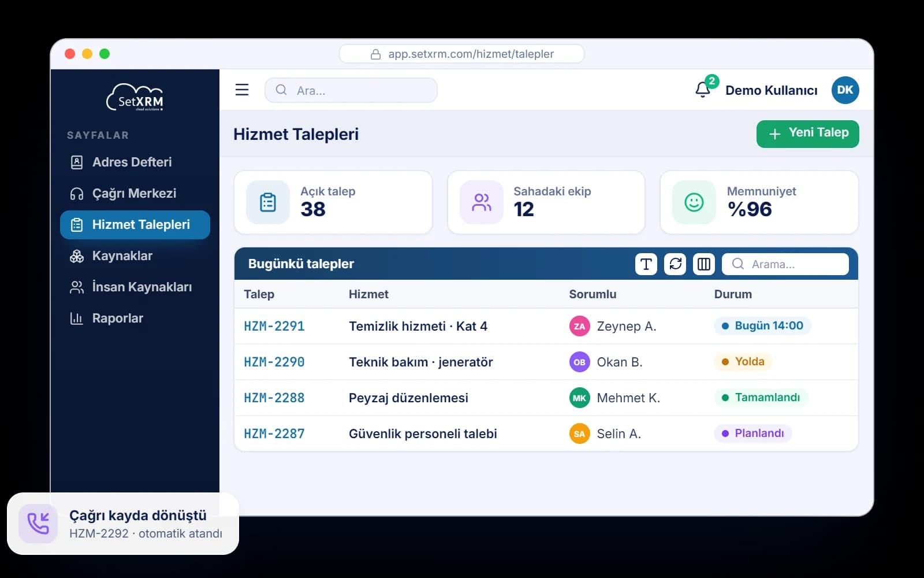Click the Yolda status badge
Image resolution: width=924 pixels, height=578 pixels.
[743, 362]
